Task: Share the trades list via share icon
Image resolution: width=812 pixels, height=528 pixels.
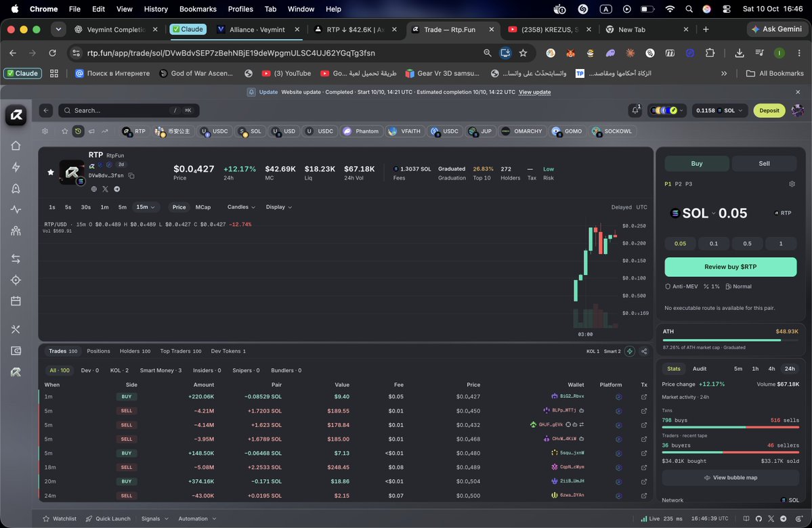Action: [644, 351]
